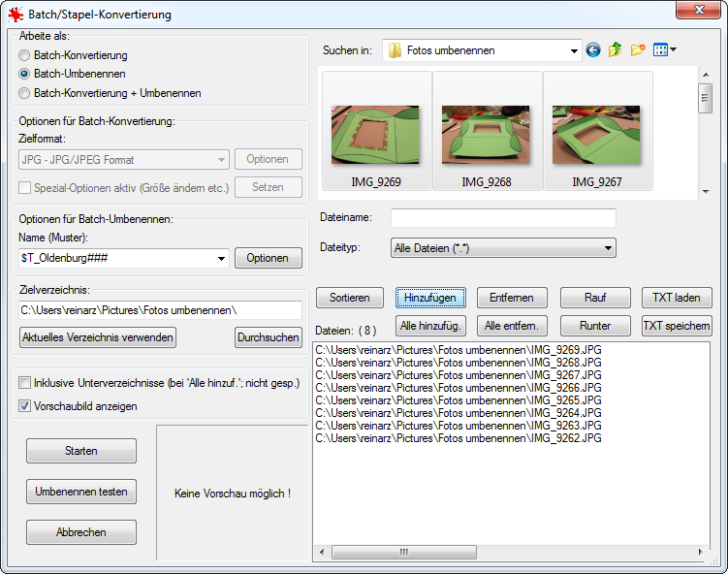Select IMG_9267.JPG in the file list

click(x=459, y=375)
